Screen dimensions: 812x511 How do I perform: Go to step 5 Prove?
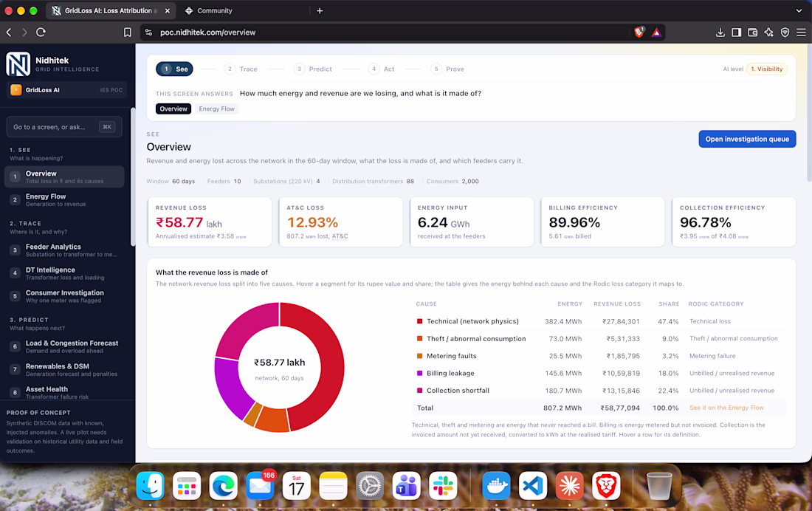[x=448, y=69]
